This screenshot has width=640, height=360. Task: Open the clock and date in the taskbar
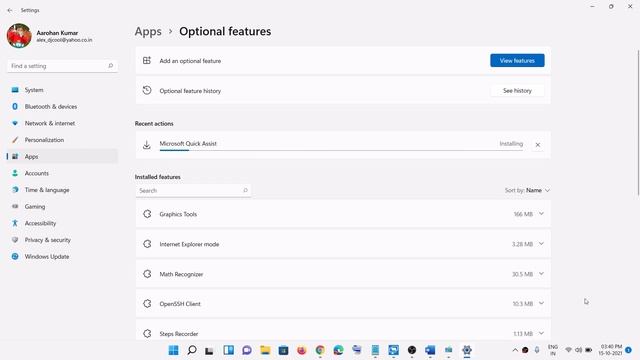point(611,350)
